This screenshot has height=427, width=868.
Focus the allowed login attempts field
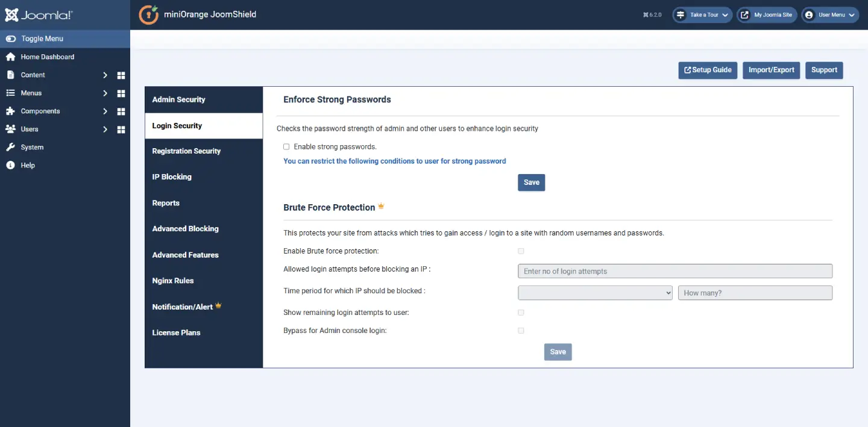(x=675, y=271)
